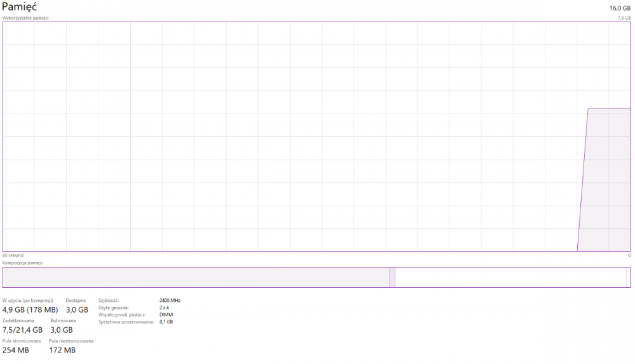635x364 pixels.
Task: Click the Użyte gniazda 2 z 4 value
Action: point(165,308)
